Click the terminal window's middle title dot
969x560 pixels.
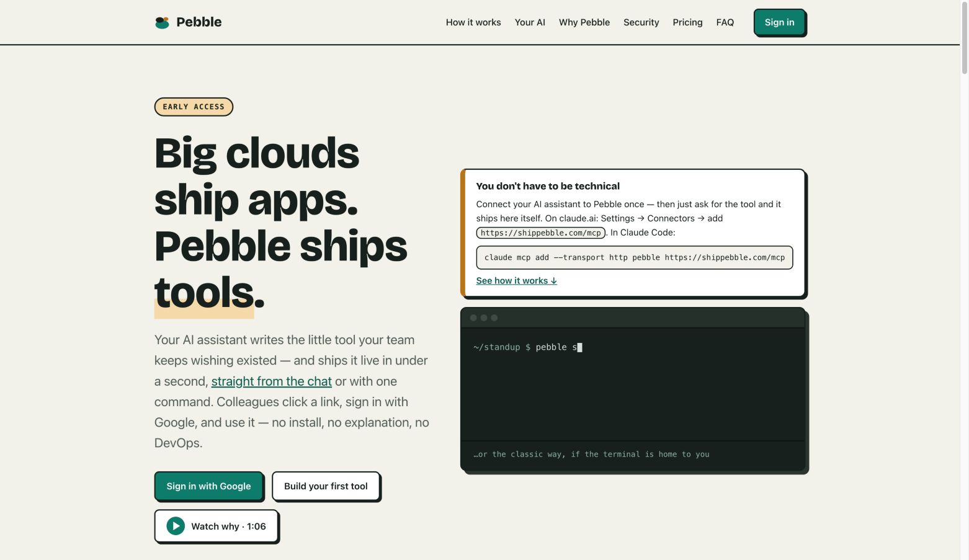point(484,318)
